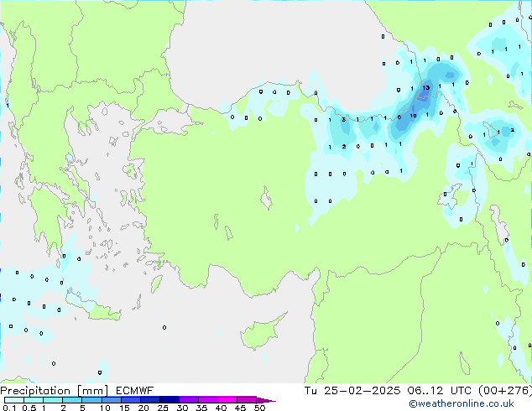532x411 pixels.
Task: Select the 5 to 10 mm legend color
Action: pyautogui.click(x=92, y=400)
